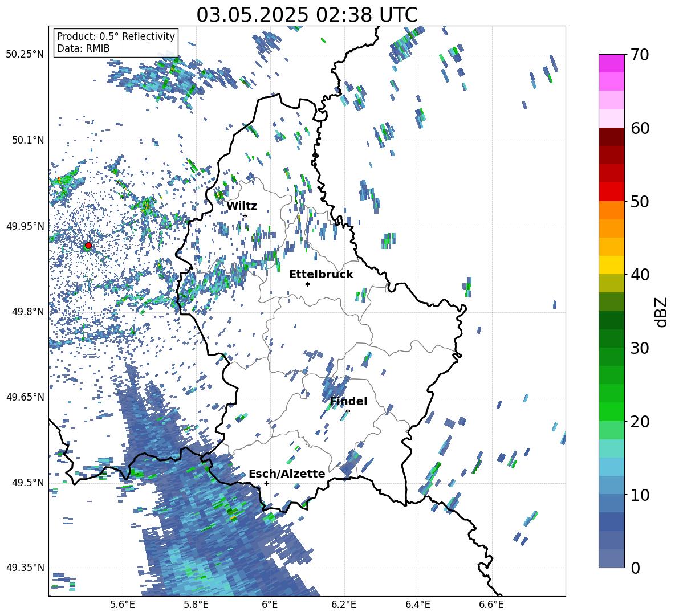Click the red radar location dot

coord(88,245)
